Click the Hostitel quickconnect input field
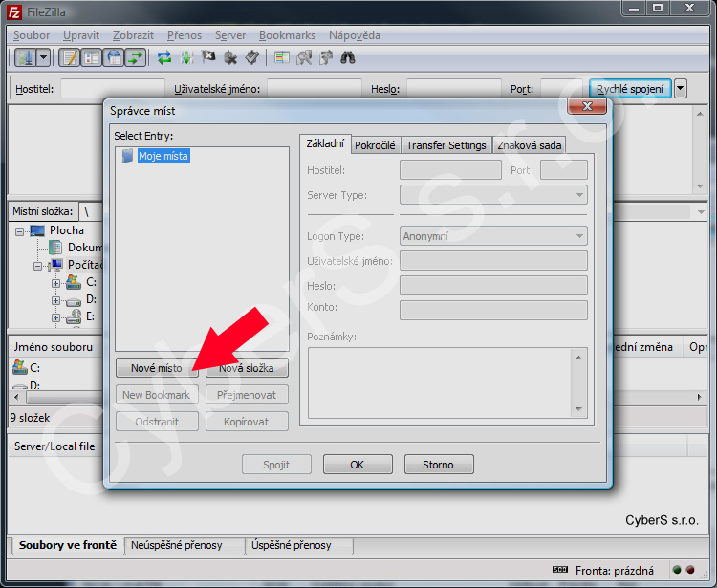 pos(113,89)
